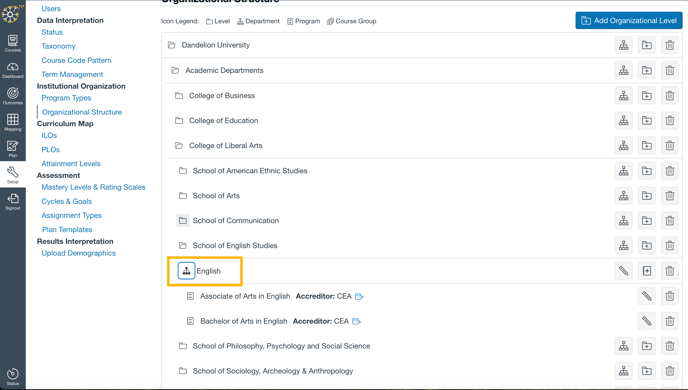
Task: Add a sub-level folder under School of Arts
Action: (x=646, y=196)
